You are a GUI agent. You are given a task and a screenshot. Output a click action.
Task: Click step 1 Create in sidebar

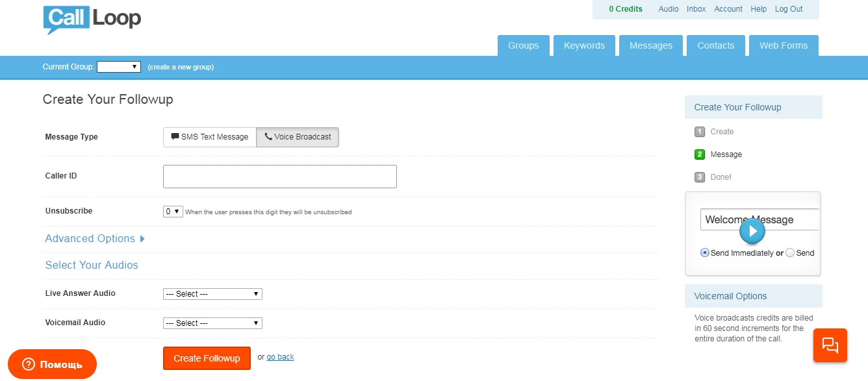tap(714, 132)
